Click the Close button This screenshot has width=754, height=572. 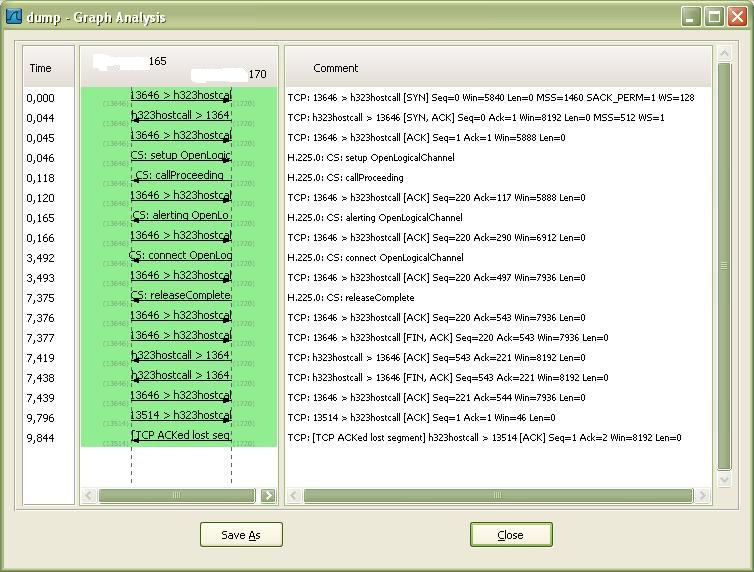pyautogui.click(x=511, y=535)
